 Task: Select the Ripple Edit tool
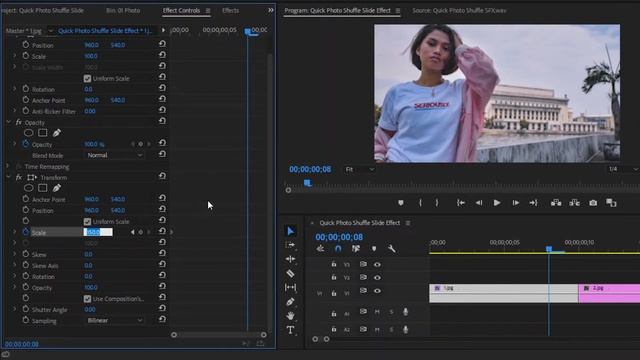coord(290,259)
